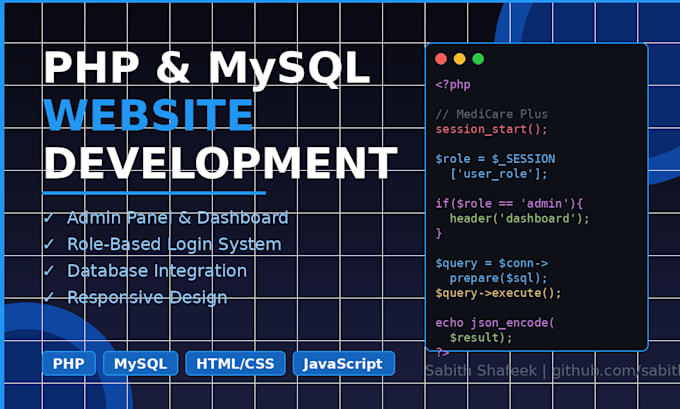The image size is (680, 409).
Task: Click the header('dashboard'); code line
Action: (520, 218)
